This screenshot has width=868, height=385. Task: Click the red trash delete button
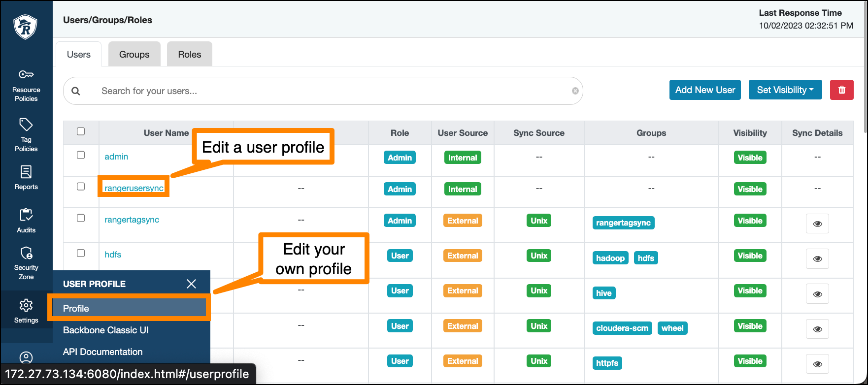coord(841,90)
